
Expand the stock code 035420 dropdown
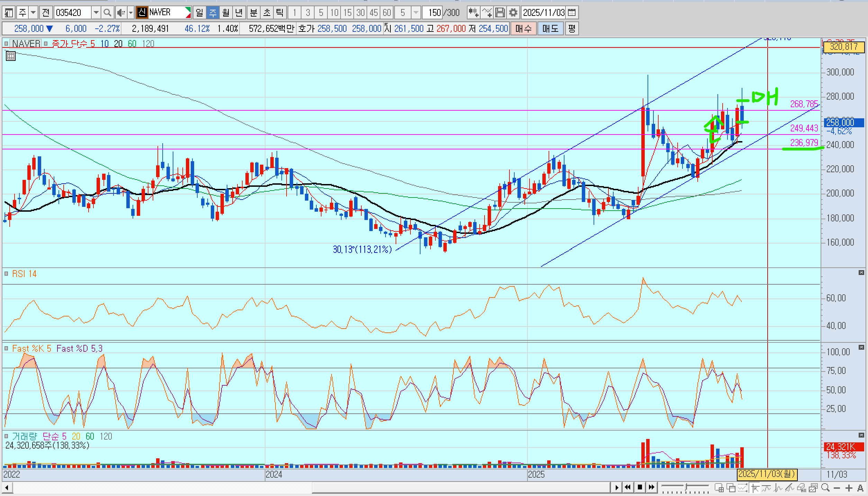click(96, 13)
